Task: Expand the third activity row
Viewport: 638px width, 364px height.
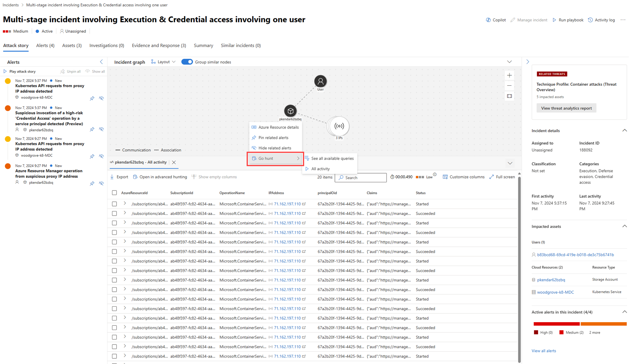Action: click(x=125, y=223)
